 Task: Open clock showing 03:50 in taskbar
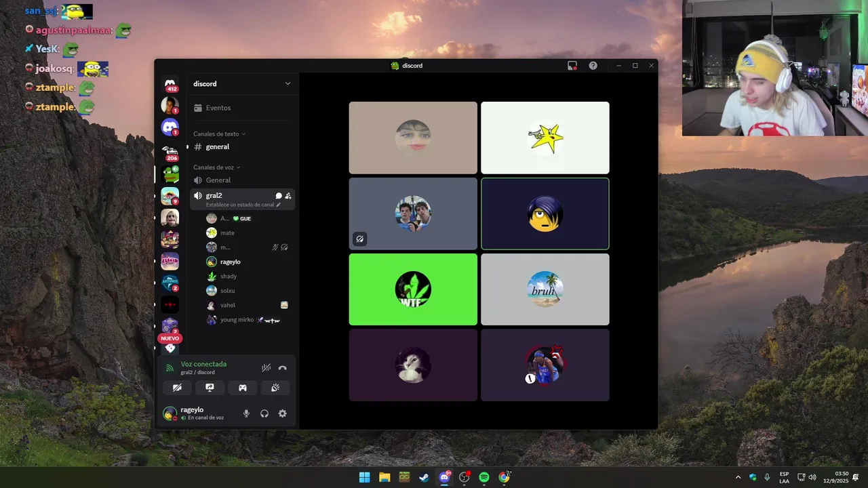pyautogui.click(x=836, y=477)
